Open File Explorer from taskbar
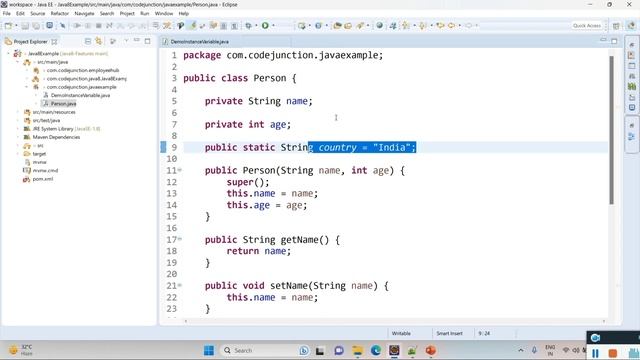640x360 pixels. click(358, 351)
